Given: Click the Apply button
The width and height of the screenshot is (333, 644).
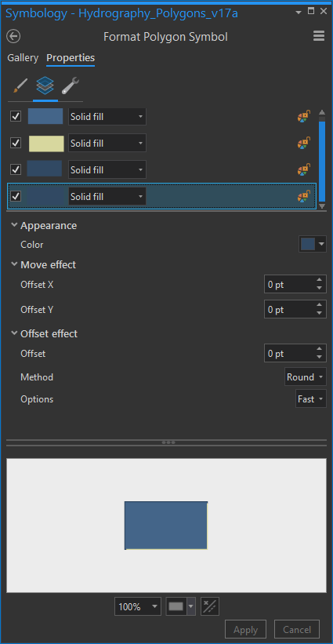Looking at the screenshot, I should (246, 630).
